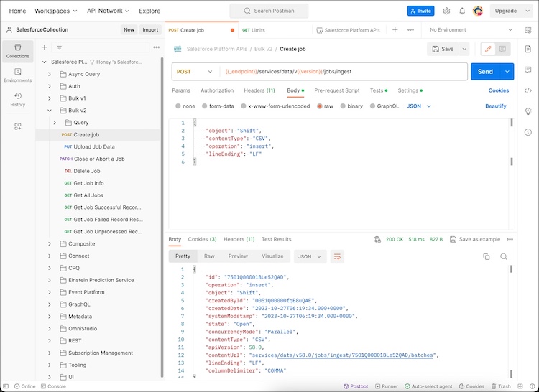Select the GraphQL body radio button
Screen dimensions: 539x392
click(x=372, y=106)
